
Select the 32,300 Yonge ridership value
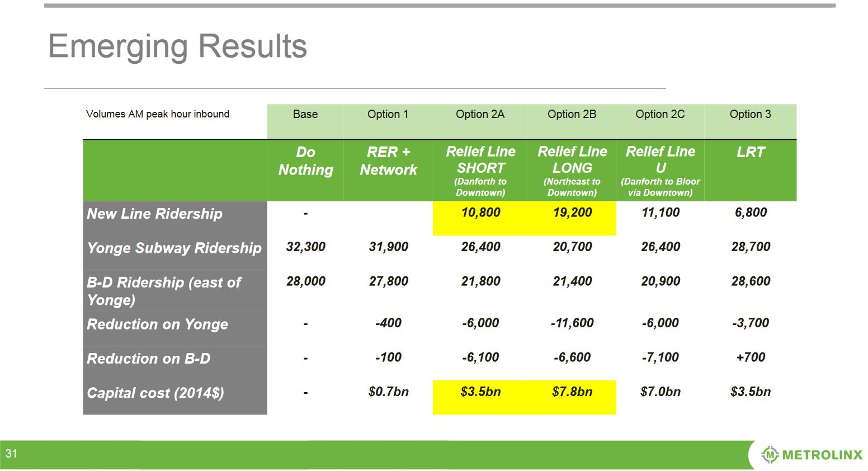305,247
